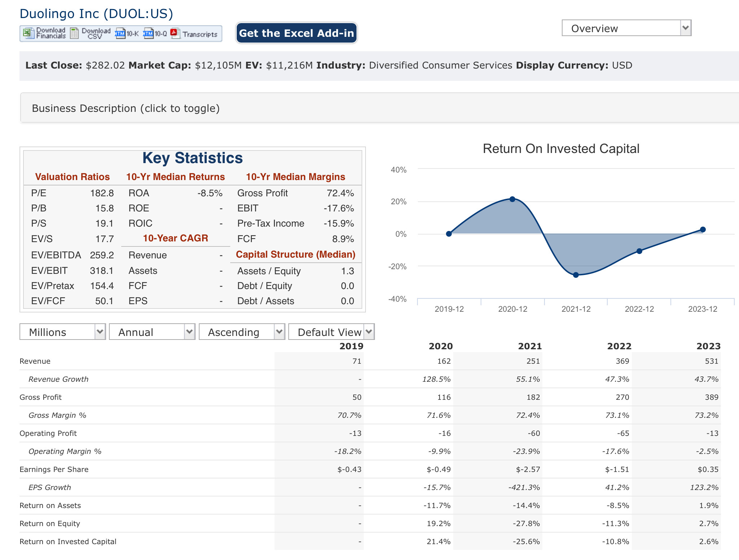Open the Overview view dropdown

tap(626, 28)
